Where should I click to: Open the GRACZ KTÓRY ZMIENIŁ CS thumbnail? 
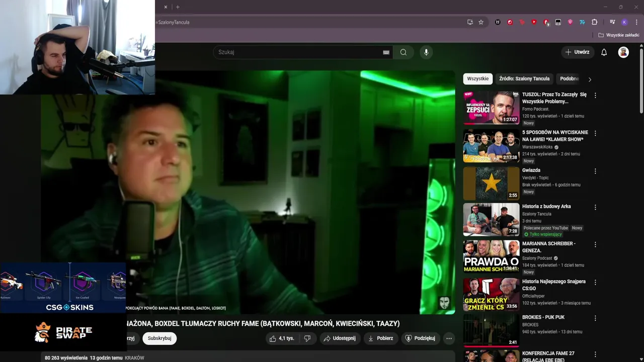[491, 294]
